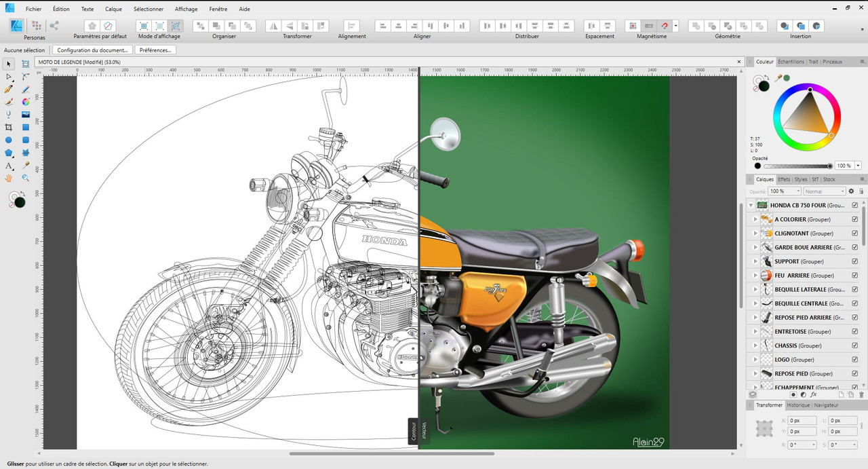This screenshot has width=868, height=469.
Task: Click the Vecteur split-view label
Action: tap(425, 431)
